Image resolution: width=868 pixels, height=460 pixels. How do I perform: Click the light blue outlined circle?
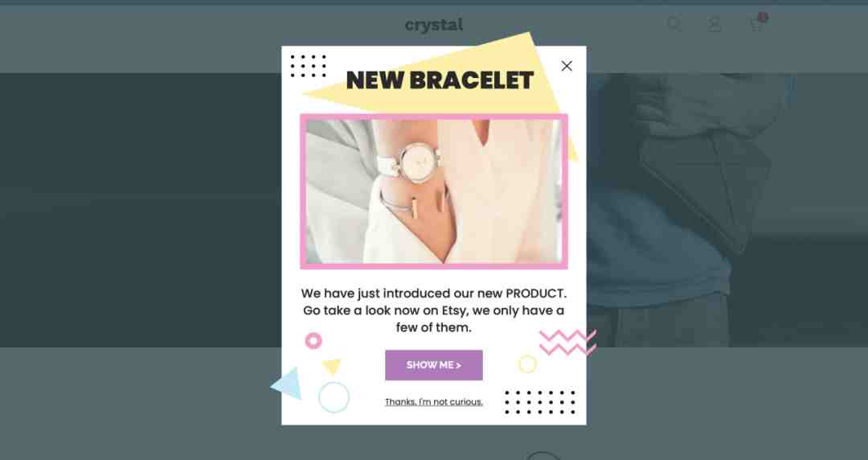[x=334, y=397]
